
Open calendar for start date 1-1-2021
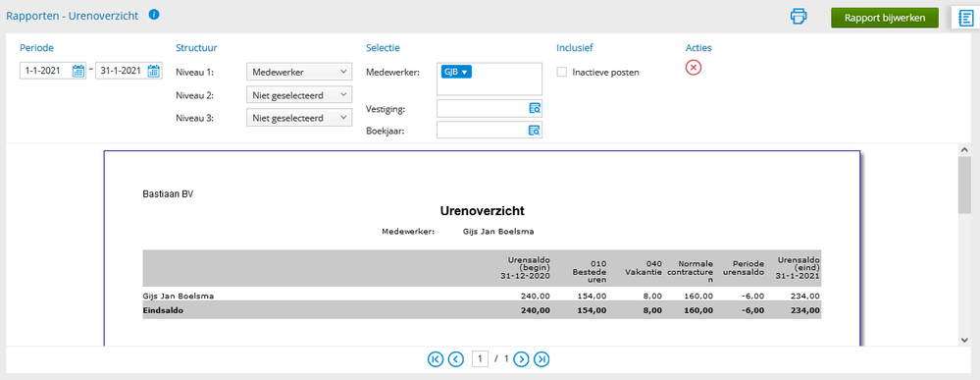[x=78, y=72]
